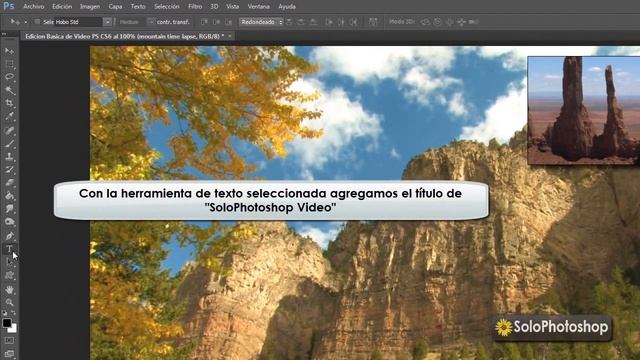The image size is (640, 360).
Task: Open the Texto menu
Action: click(x=138, y=7)
